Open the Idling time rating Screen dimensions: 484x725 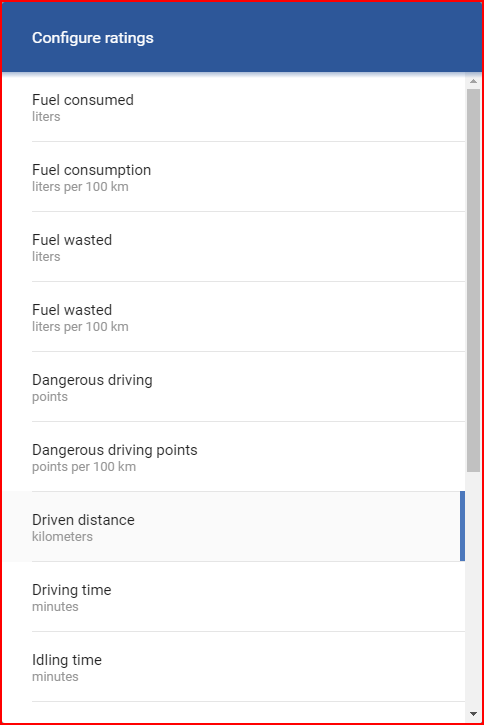tap(233, 667)
